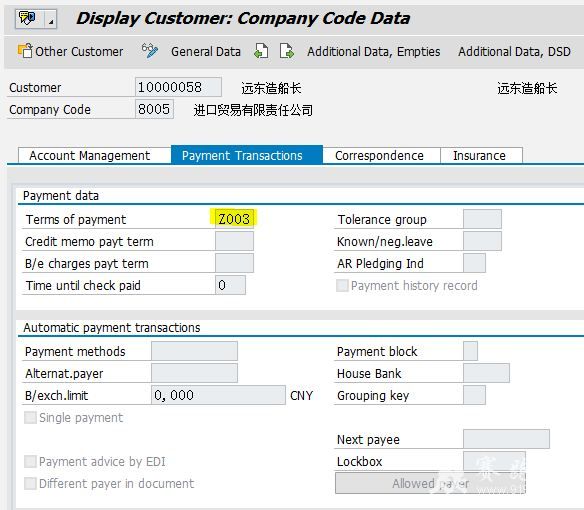The width and height of the screenshot is (584, 510).
Task: Toggle Payment history record checkbox
Action: [x=342, y=286]
